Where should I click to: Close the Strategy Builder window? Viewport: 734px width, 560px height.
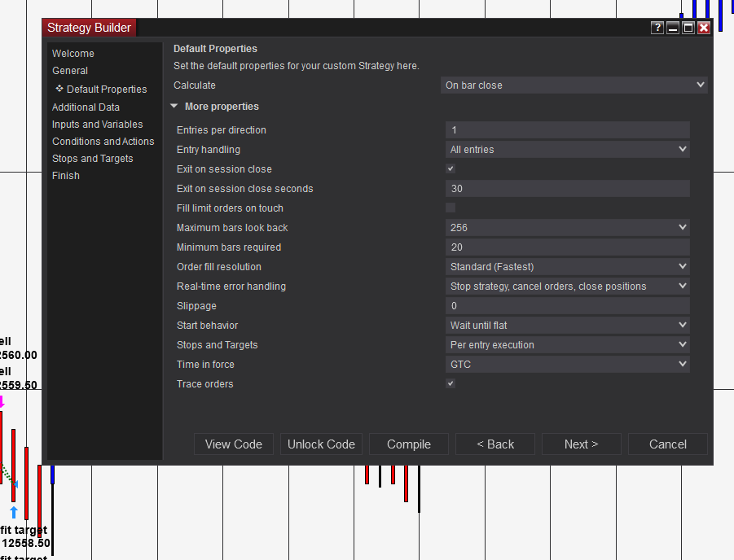(704, 28)
